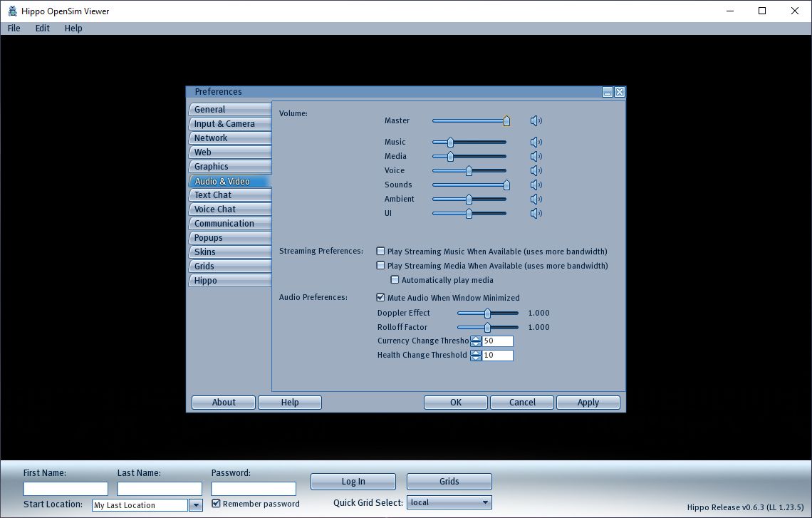The image size is (812, 518).
Task: Open the Edit menu
Action: (41, 28)
